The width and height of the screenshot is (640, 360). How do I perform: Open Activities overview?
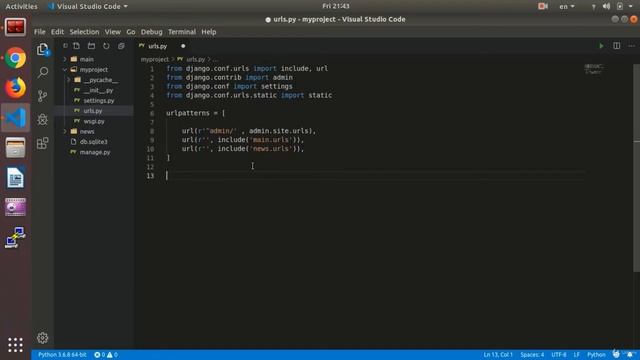21,7
